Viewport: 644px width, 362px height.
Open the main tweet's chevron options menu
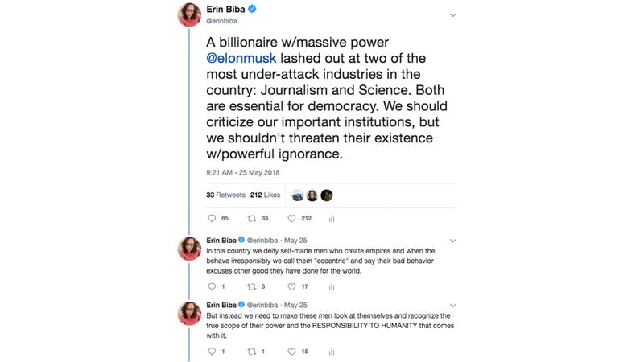(453, 14)
